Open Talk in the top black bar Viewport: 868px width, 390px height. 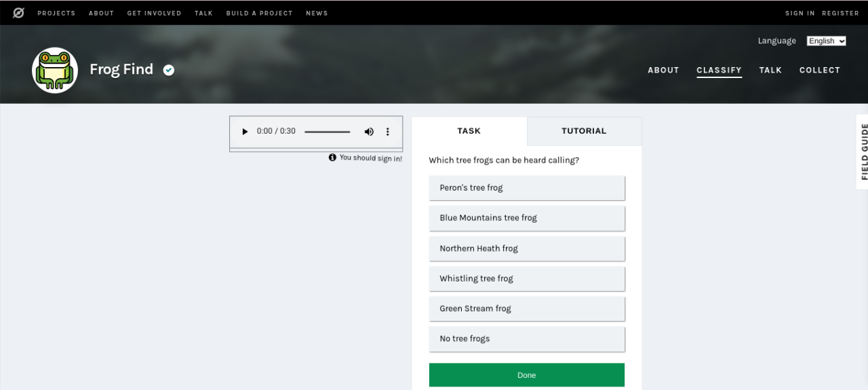203,13
